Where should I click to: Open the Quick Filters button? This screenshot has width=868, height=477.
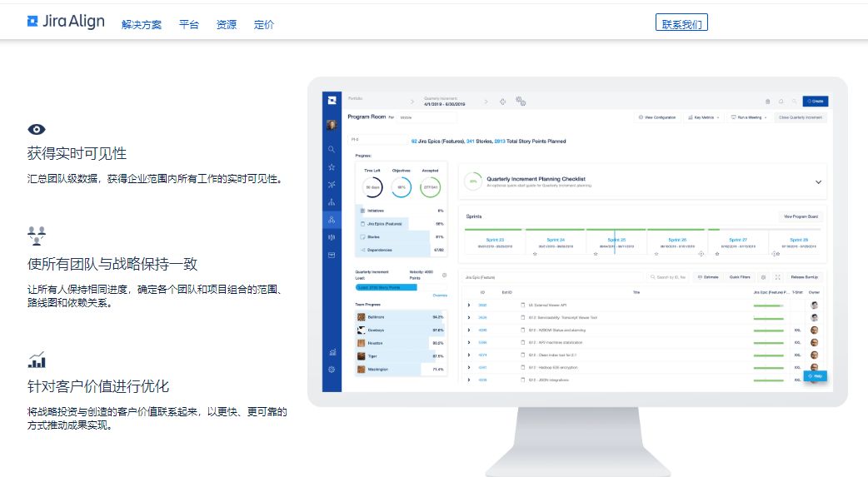pyautogui.click(x=740, y=277)
